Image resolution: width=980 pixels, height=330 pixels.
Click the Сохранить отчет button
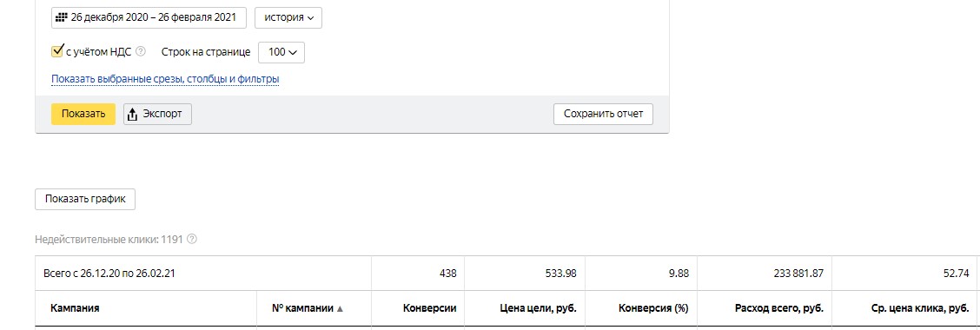tap(603, 115)
